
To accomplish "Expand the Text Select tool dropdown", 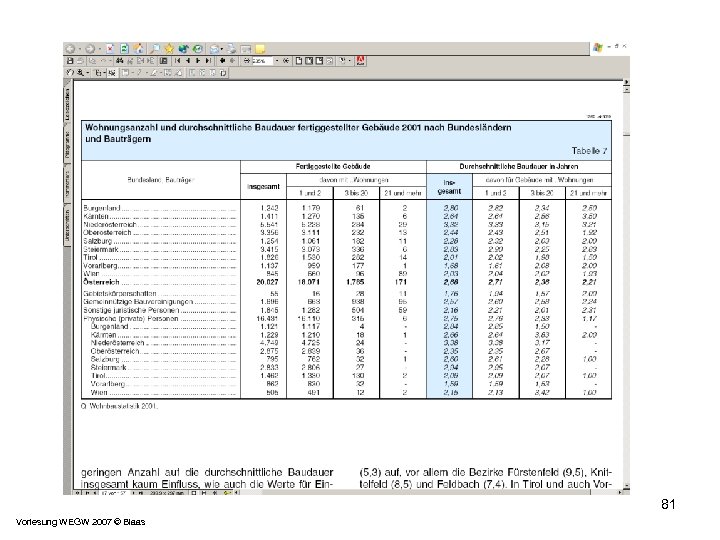I will point(104,73).
